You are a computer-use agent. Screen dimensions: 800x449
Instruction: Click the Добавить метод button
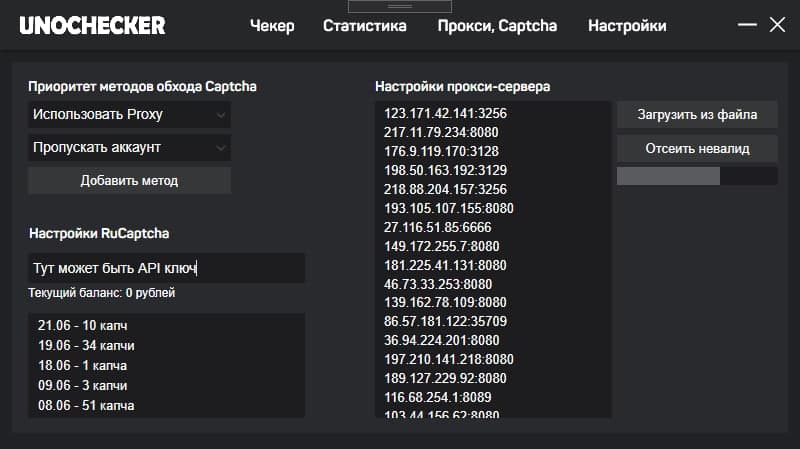pos(129,181)
